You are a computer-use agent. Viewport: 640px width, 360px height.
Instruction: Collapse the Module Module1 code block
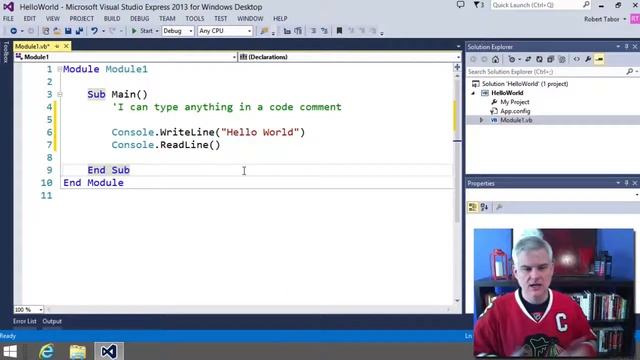[60, 69]
